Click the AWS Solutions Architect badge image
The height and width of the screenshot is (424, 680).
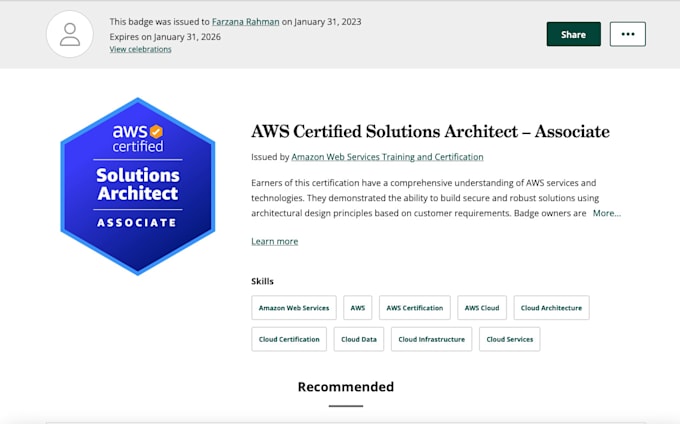(x=138, y=186)
